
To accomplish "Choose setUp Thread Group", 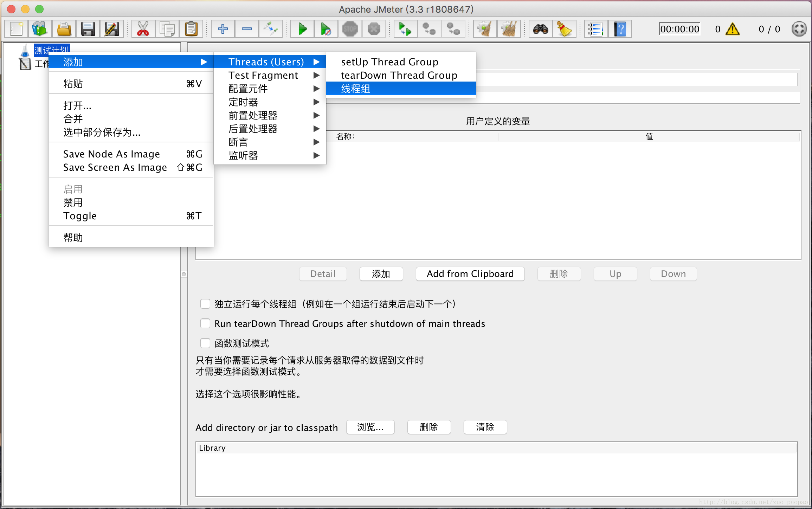I will pyautogui.click(x=401, y=62).
